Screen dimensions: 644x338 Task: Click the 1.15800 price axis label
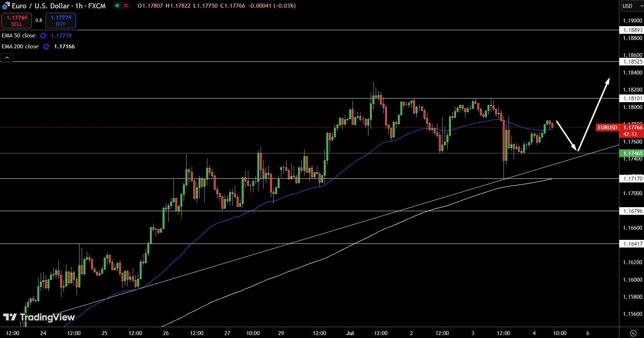[632, 297]
